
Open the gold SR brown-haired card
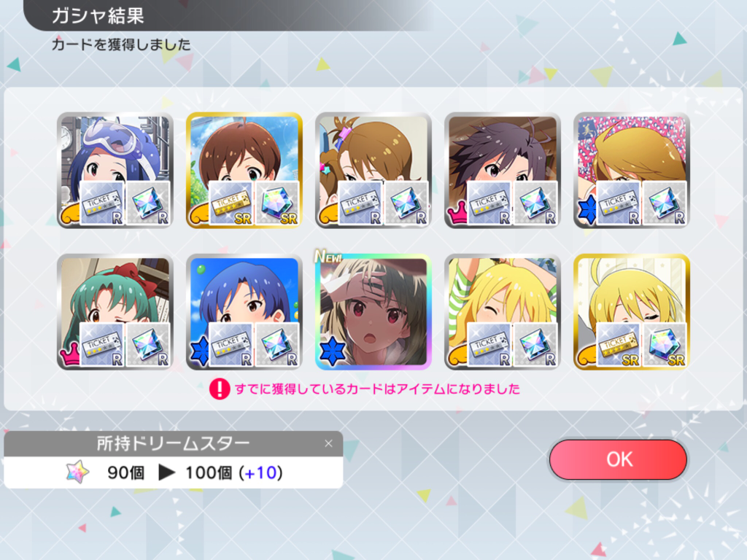click(x=244, y=170)
